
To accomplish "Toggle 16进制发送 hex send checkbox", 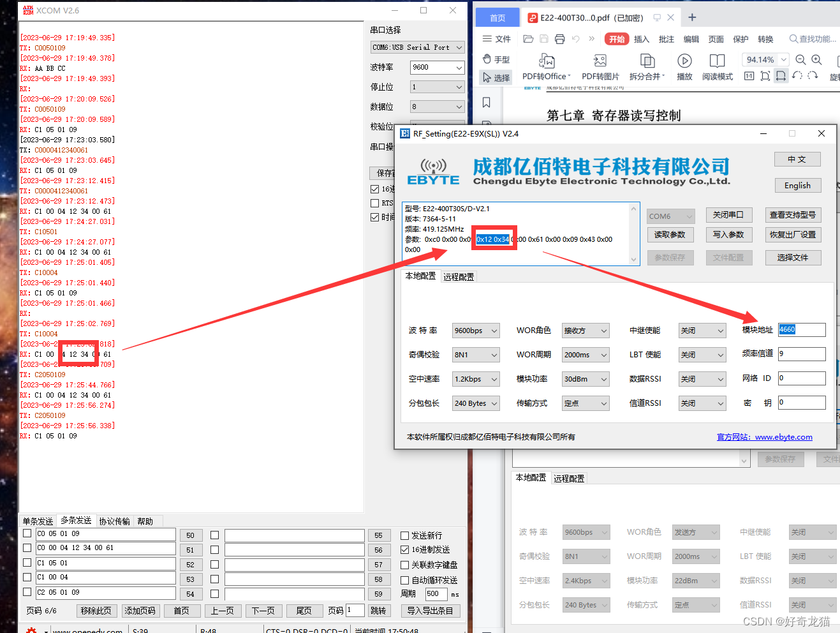I will [x=404, y=550].
